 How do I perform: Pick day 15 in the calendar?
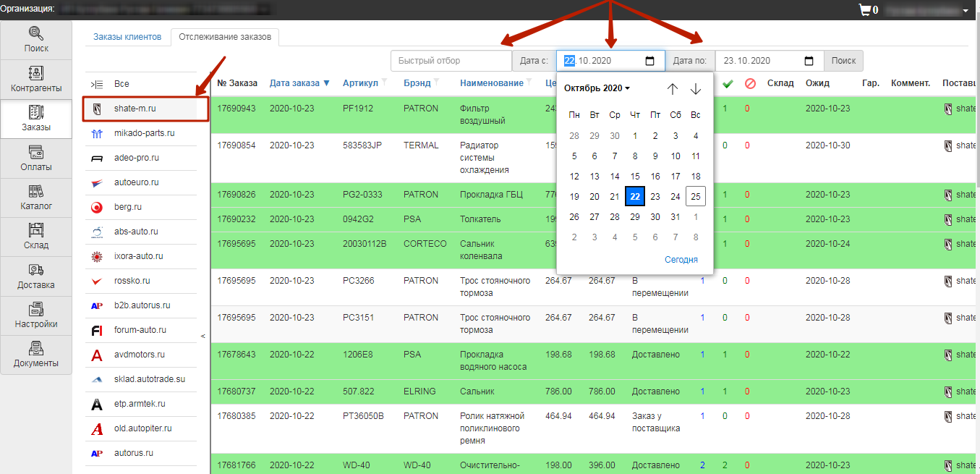635,176
